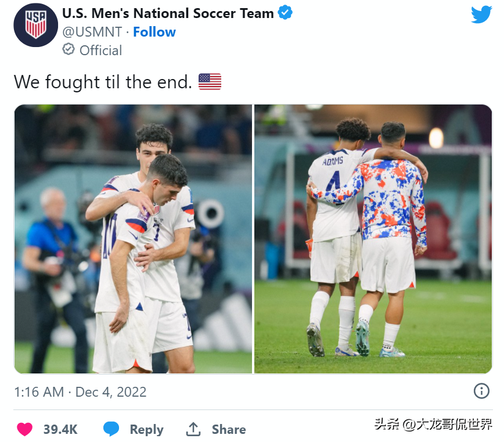Click the Share label text
This screenshot has width=504, height=442.
pos(230,429)
